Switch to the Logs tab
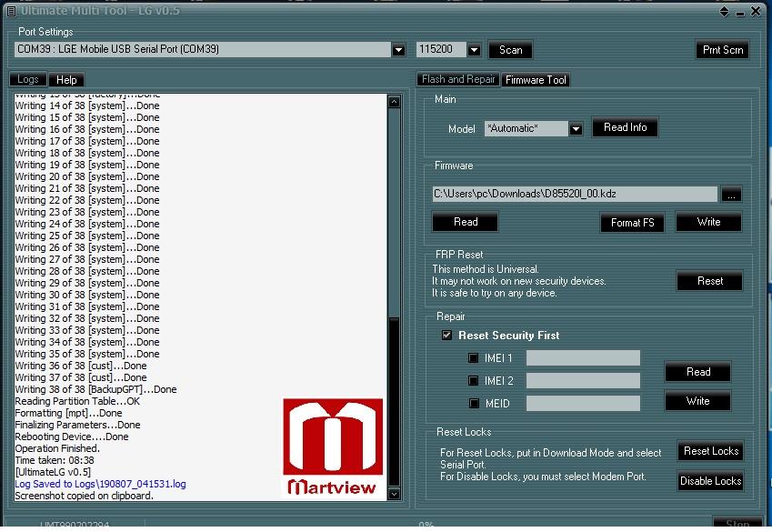 pos(28,79)
